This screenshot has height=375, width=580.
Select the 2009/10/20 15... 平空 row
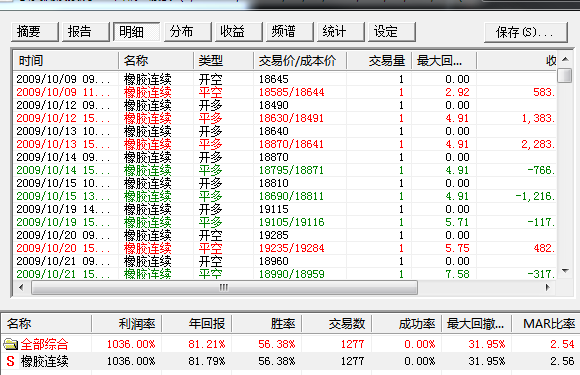pyautogui.click(x=285, y=248)
